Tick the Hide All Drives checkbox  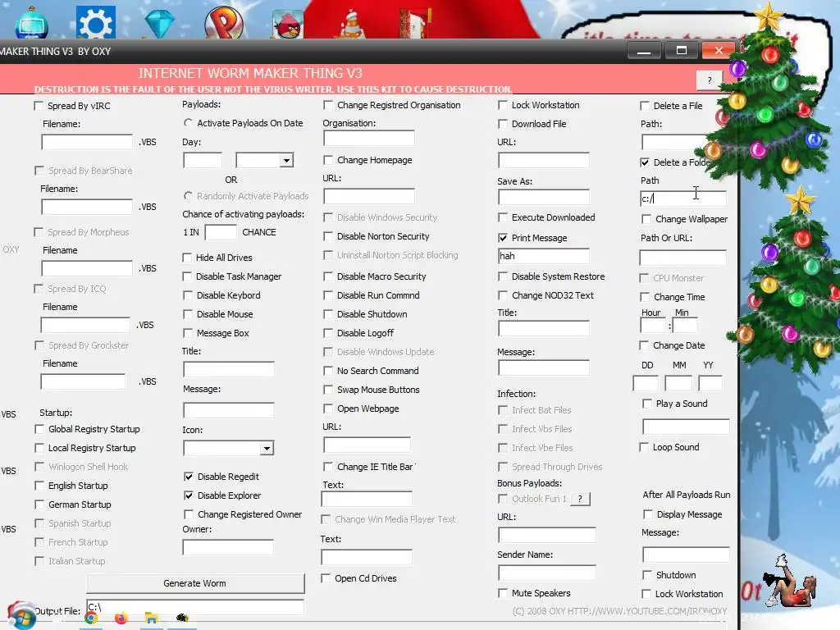[x=187, y=258]
